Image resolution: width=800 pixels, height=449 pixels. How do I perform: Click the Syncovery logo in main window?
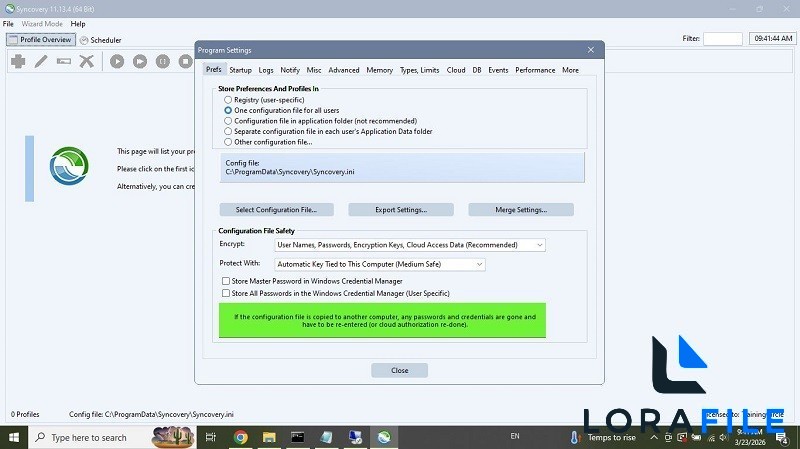(x=69, y=166)
